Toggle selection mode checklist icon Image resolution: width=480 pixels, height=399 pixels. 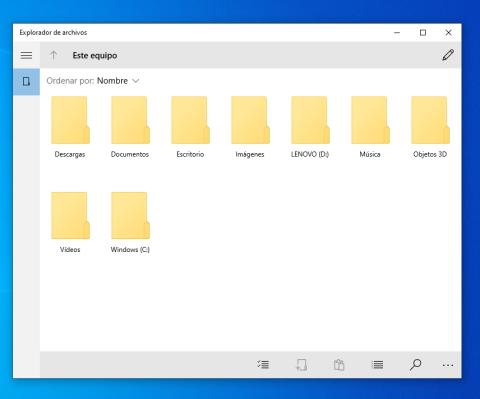[x=263, y=365]
